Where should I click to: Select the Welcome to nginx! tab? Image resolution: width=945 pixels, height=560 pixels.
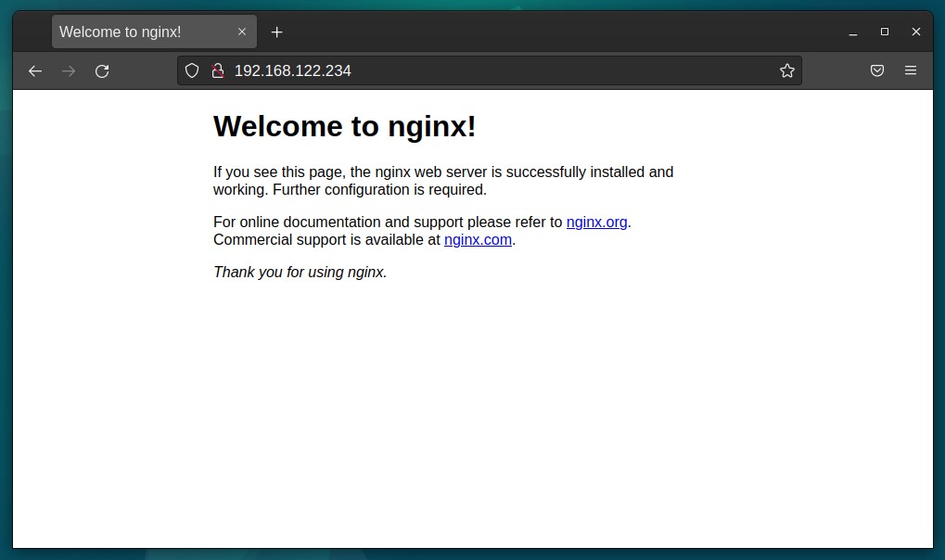[154, 32]
